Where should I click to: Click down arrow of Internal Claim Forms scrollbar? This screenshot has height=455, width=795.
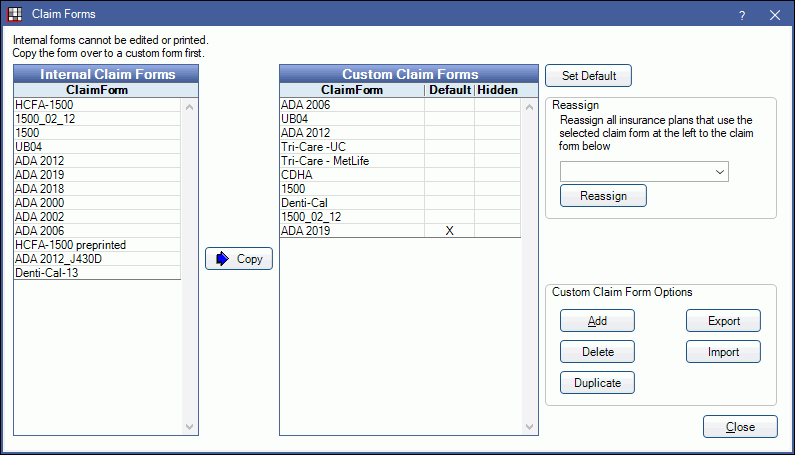coord(190,427)
